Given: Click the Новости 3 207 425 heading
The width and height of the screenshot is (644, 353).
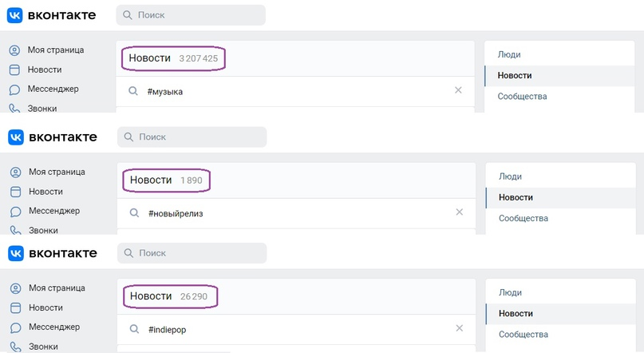Looking at the screenshot, I should point(173,58).
